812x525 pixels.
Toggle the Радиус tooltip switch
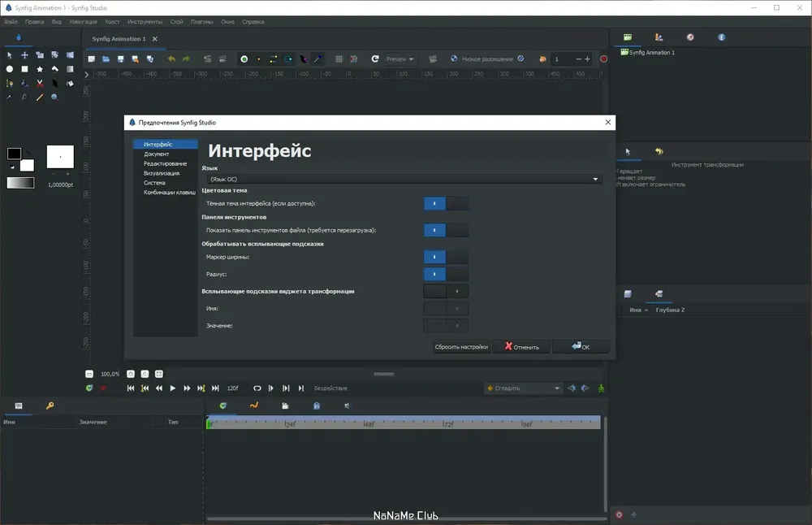pyautogui.click(x=446, y=274)
